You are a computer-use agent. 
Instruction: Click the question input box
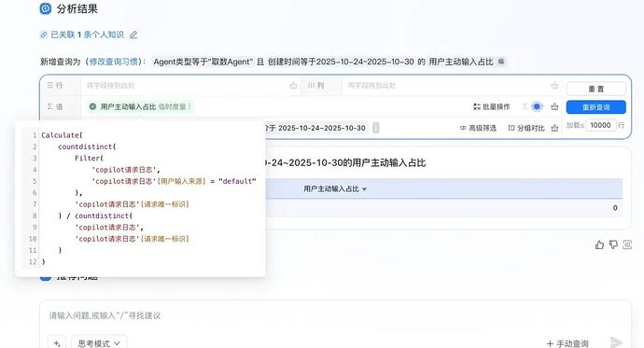tap(335, 315)
